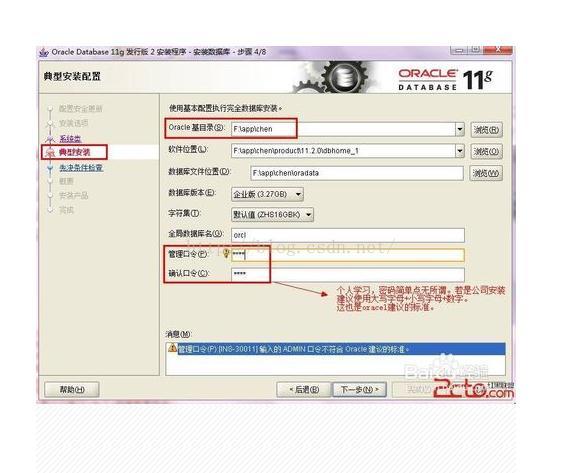
Task: Select the 典型安装 step in sidebar
Action: pos(74,152)
